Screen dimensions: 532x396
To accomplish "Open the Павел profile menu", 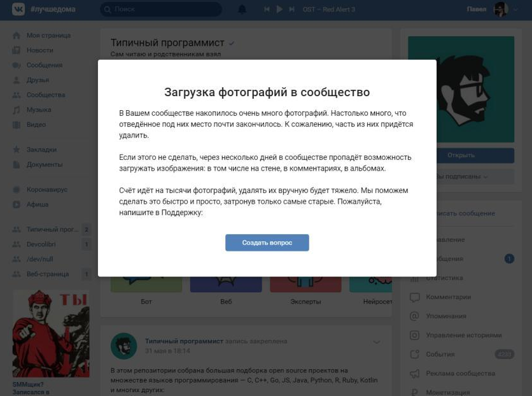I will pos(477,9).
